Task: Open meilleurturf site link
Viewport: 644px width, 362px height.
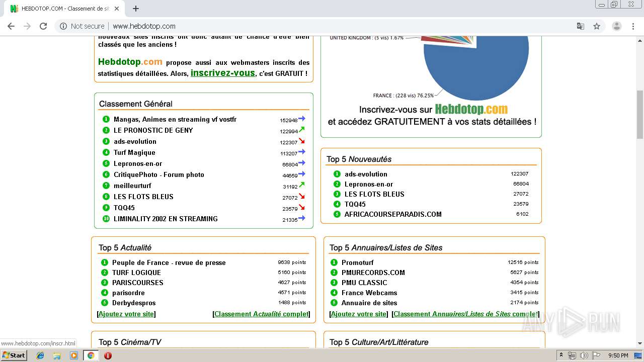Action: pos(132,186)
